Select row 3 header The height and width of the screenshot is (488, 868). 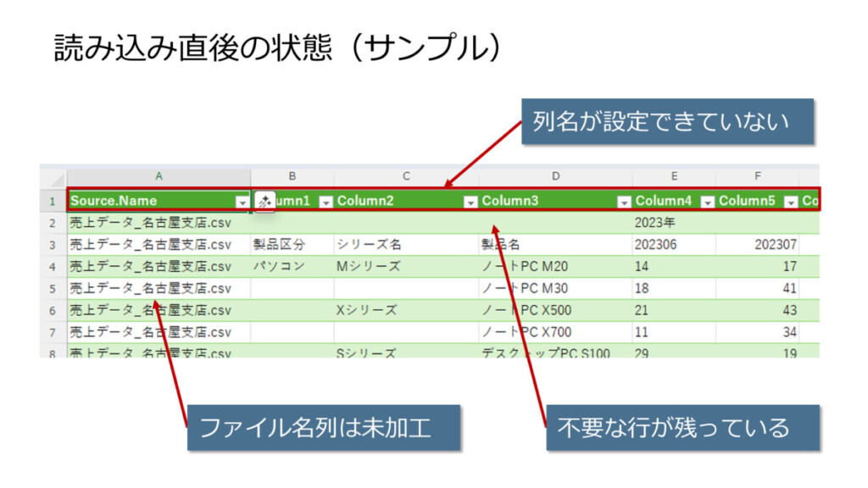(53, 245)
